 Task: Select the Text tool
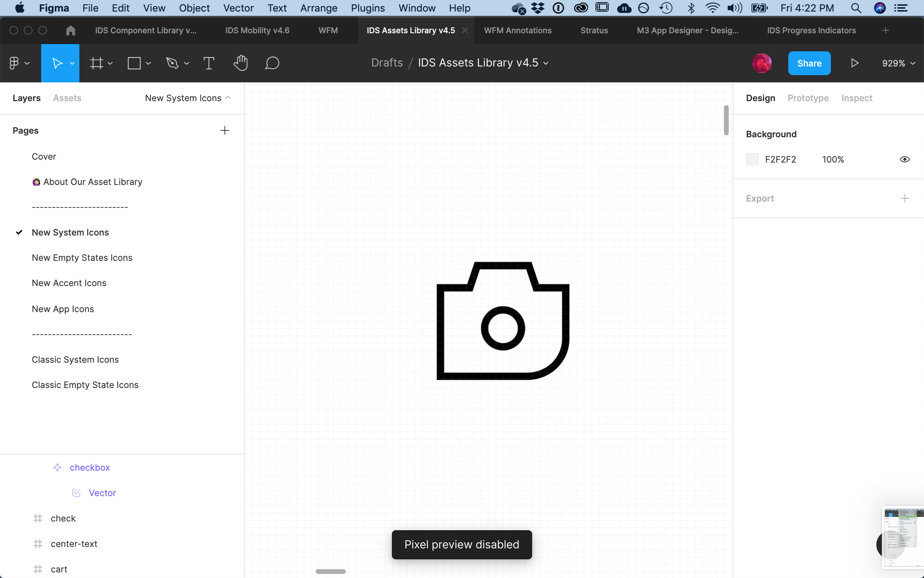[x=209, y=63]
